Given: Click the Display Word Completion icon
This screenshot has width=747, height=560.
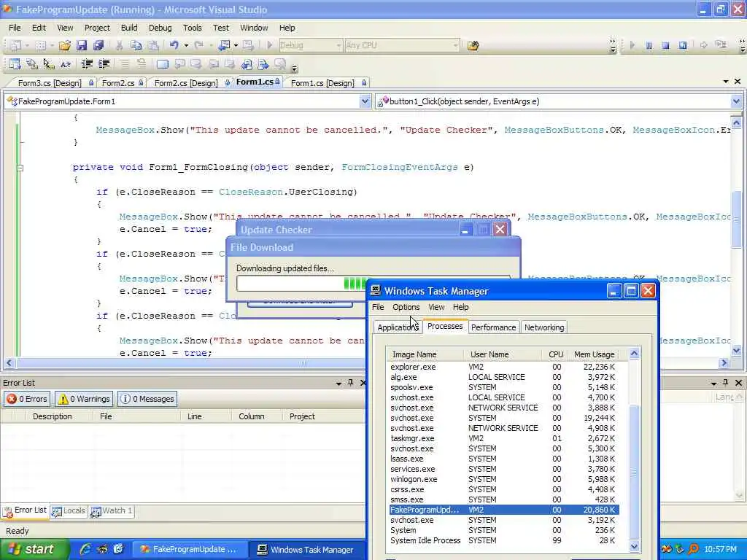Looking at the screenshot, I should tap(66, 64).
